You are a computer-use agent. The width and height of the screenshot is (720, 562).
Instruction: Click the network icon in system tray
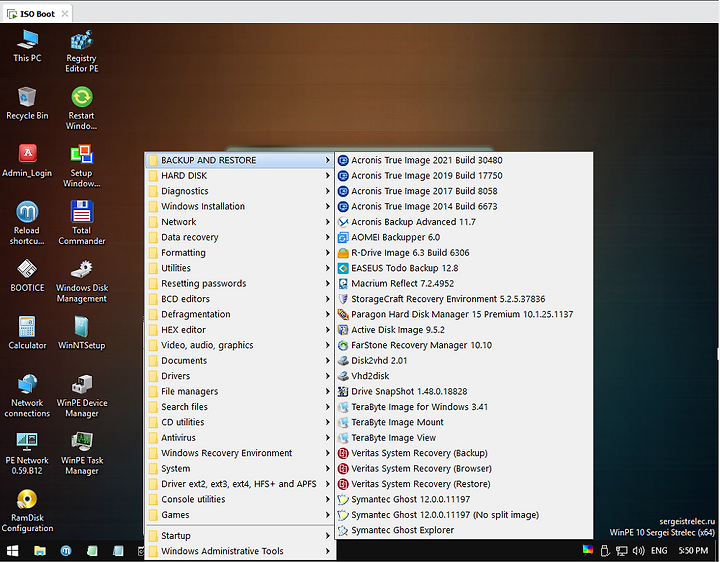(622, 551)
